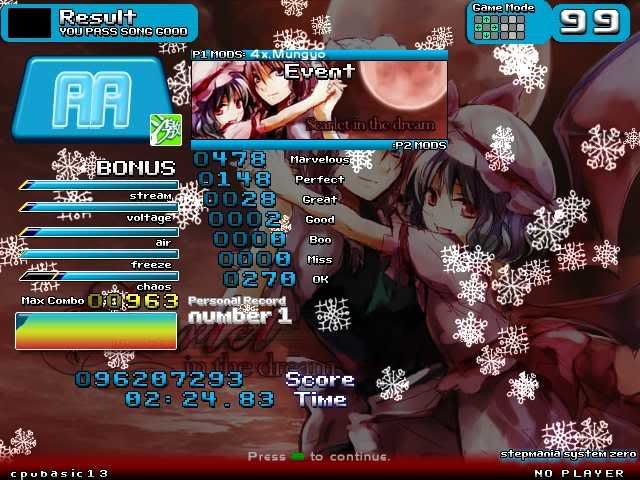The height and width of the screenshot is (480, 640).
Task: Click the air bonus bar
Action: click(x=98, y=232)
